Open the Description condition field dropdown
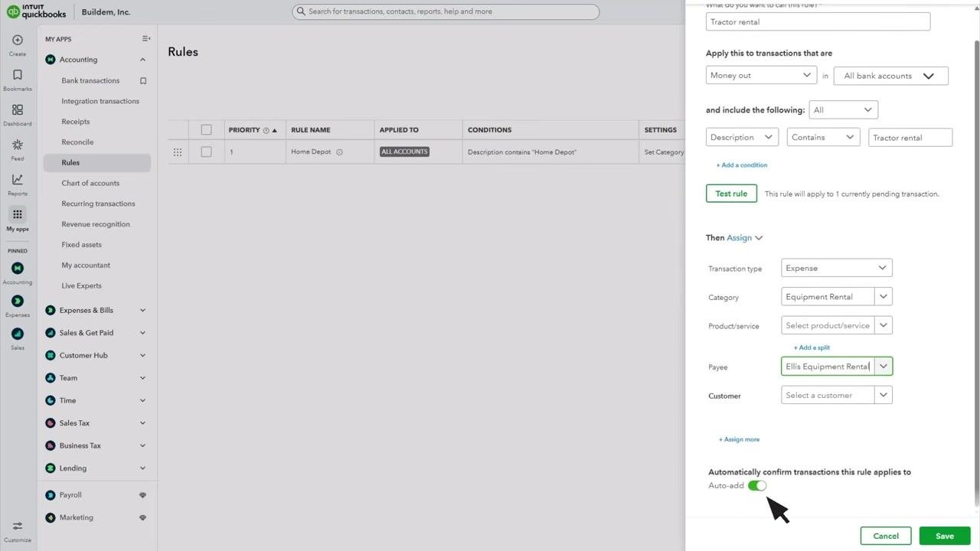Screen dimensions: 980x551 [742, 137]
